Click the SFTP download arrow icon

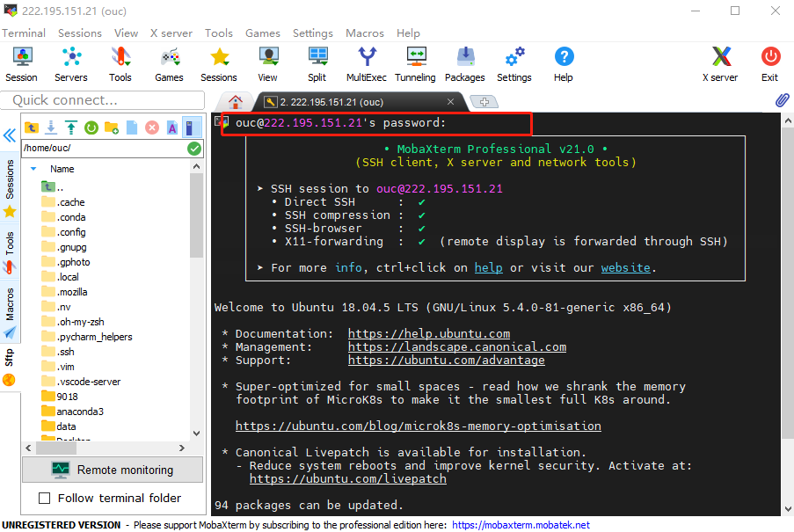(x=51, y=128)
